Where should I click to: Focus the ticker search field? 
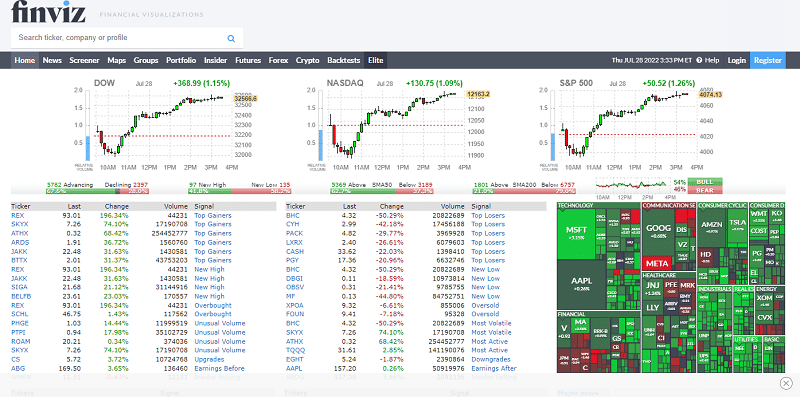click(120, 38)
